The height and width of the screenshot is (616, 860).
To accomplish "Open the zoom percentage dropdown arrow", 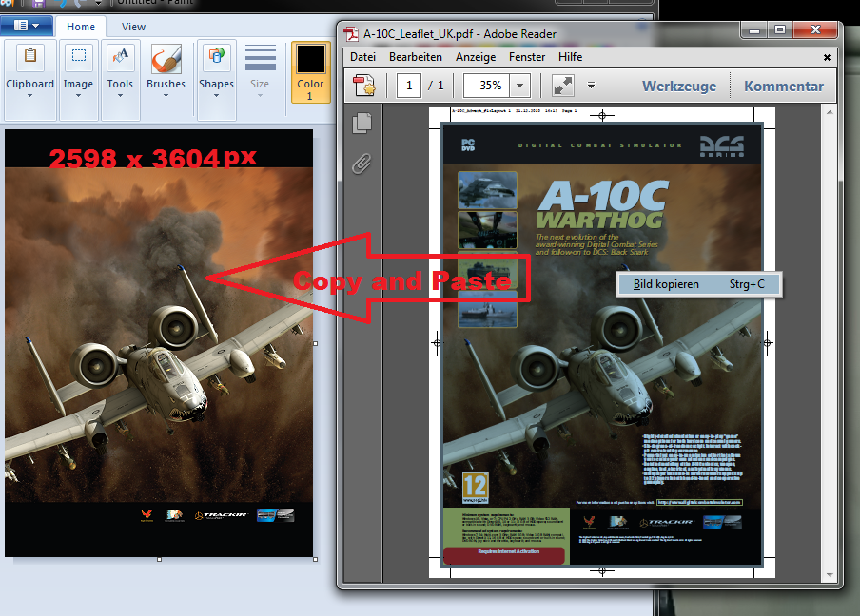I will [x=519, y=86].
